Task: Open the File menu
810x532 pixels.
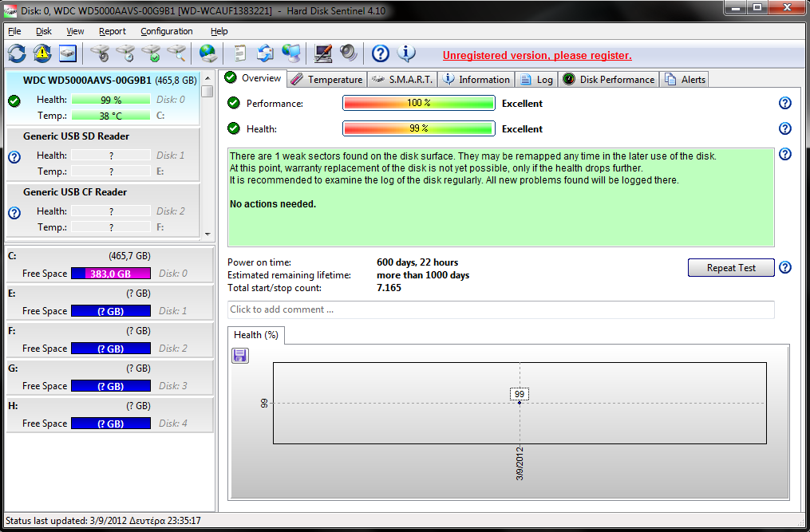Action: click(x=14, y=31)
